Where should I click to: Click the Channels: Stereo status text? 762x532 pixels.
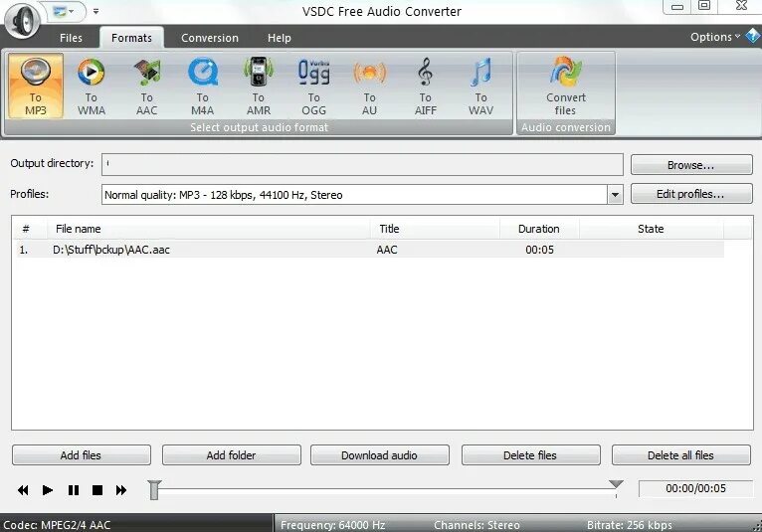476,525
